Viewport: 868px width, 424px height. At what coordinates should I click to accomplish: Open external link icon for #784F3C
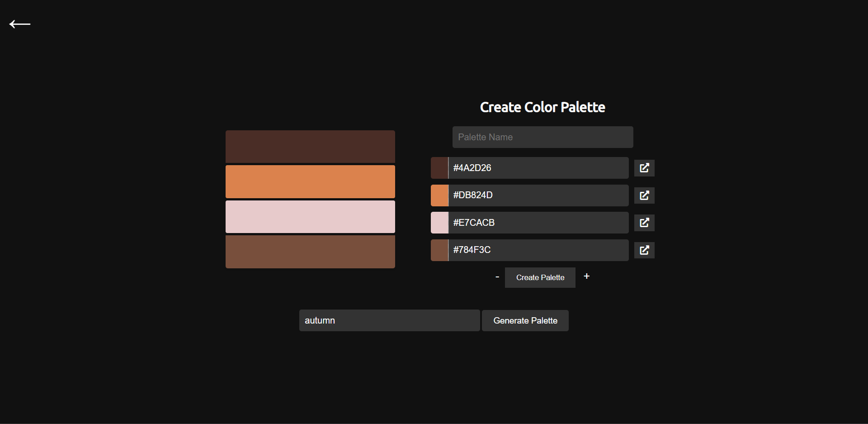pyautogui.click(x=644, y=250)
